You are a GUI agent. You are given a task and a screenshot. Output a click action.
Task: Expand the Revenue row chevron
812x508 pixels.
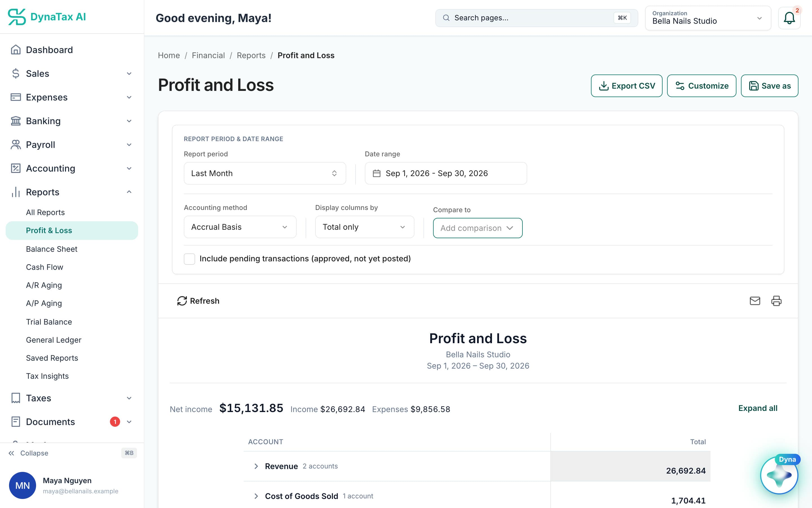pyautogui.click(x=256, y=466)
